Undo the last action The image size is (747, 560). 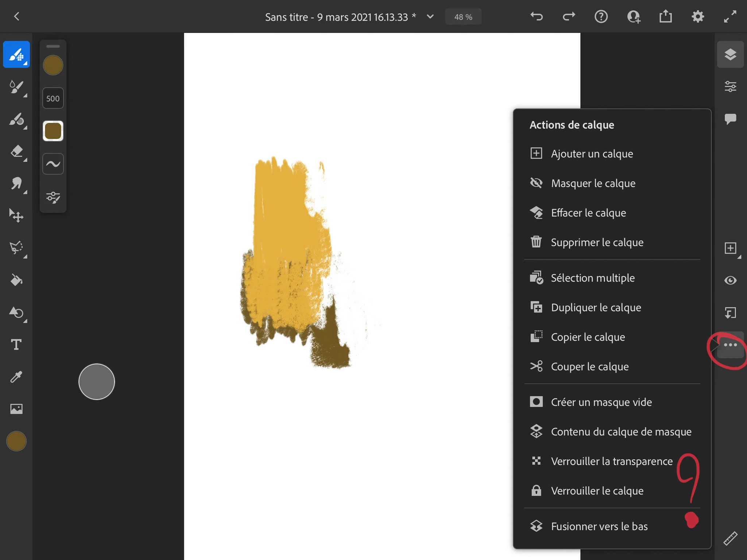tap(537, 17)
